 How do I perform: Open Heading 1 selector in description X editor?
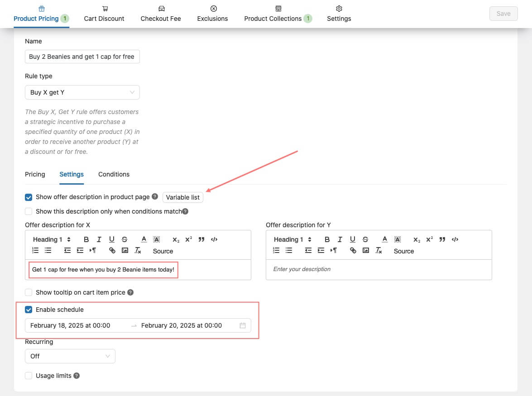click(x=52, y=239)
